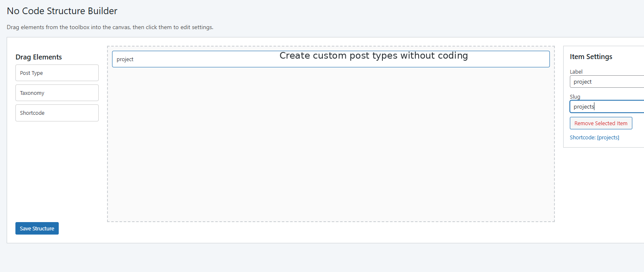Click the No Code Structure Builder title
This screenshot has width=644, height=272.
tap(62, 11)
